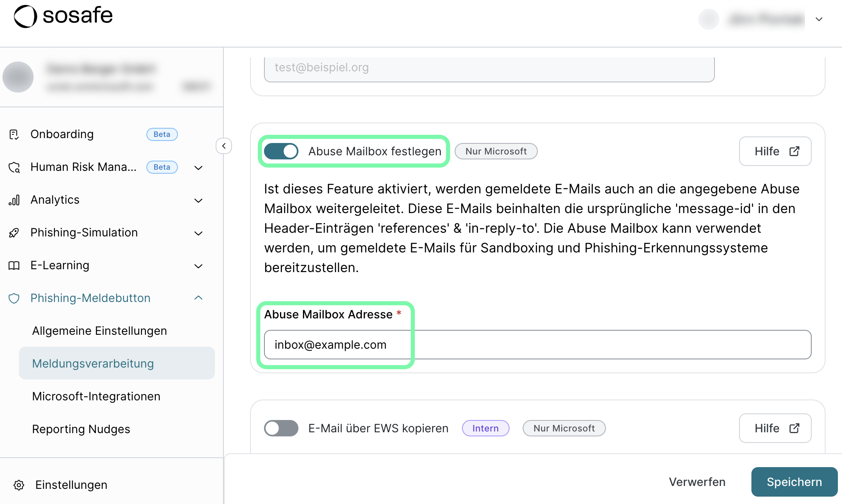Click the SoSafe logo icon
The width and height of the screenshot is (842, 504).
click(25, 16)
